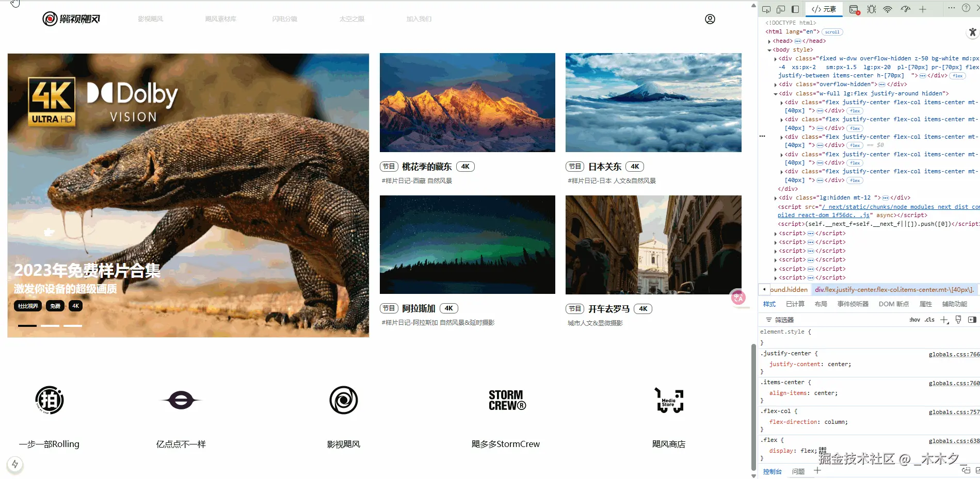The width and height of the screenshot is (980, 479).
Task: Click the spiral logo above 影视飓风 label
Action: [344, 400]
